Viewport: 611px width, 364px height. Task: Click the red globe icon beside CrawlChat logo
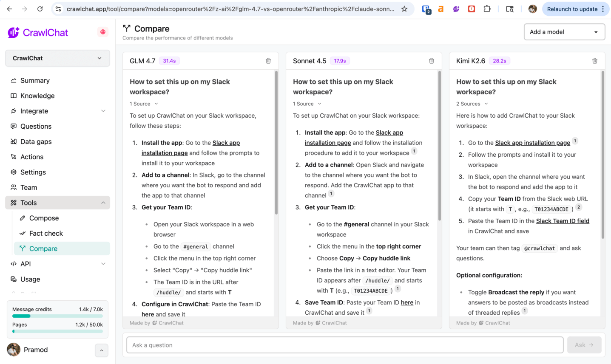103,32
